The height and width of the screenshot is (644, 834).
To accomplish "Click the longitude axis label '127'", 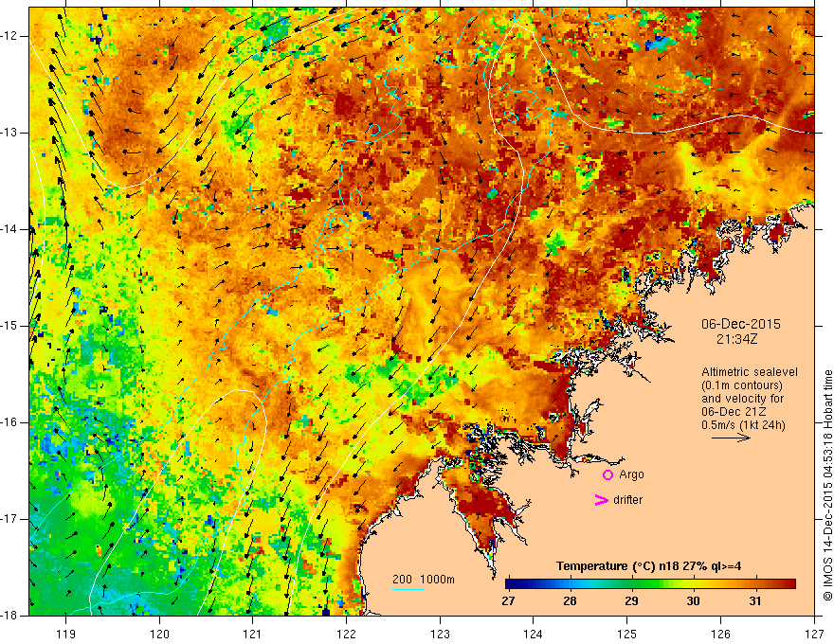I will pyautogui.click(x=814, y=634).
